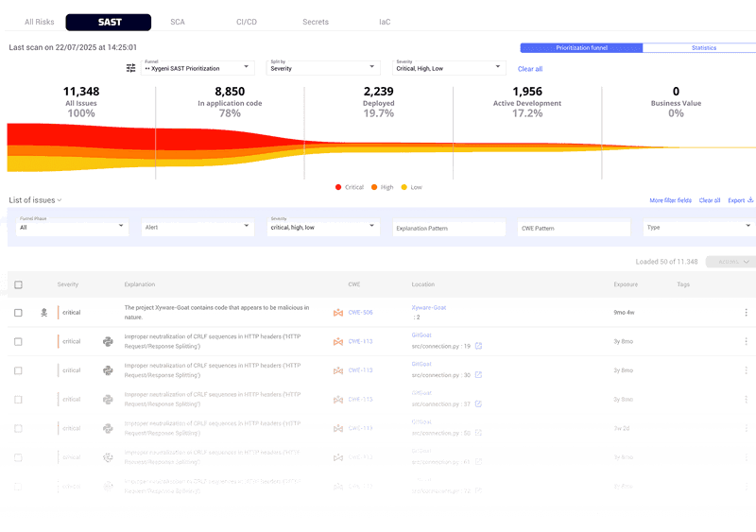This screenshot has height=532, width=756.
Task: Switch to the SCA tab
Action: (178, 22)
